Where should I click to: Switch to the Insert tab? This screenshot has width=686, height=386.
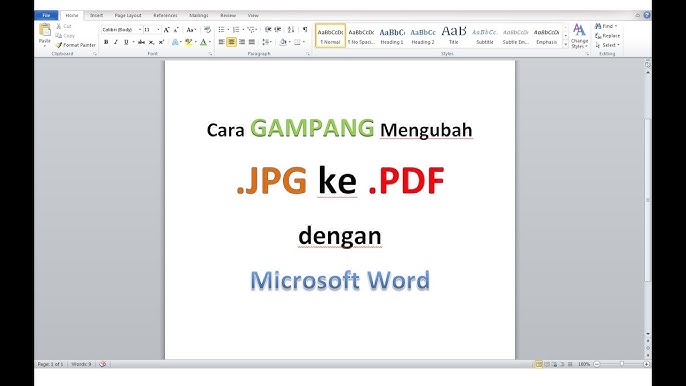point(96,15)
